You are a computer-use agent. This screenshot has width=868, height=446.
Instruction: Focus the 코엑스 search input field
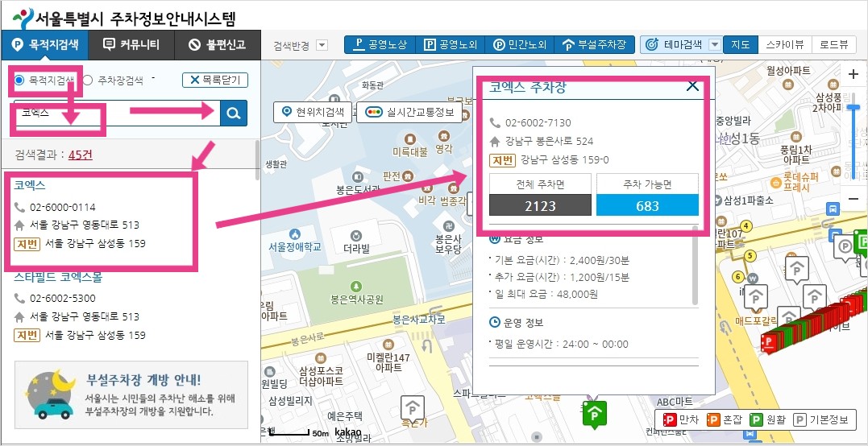(117, 114)
